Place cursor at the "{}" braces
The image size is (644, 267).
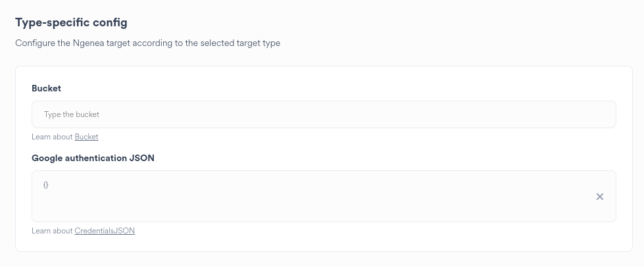click(46, 185)
